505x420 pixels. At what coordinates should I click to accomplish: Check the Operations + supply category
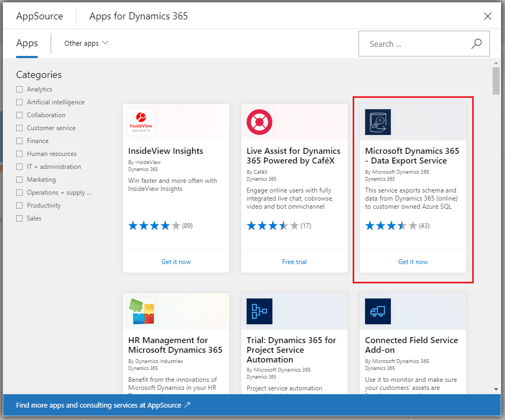(19, 193)
